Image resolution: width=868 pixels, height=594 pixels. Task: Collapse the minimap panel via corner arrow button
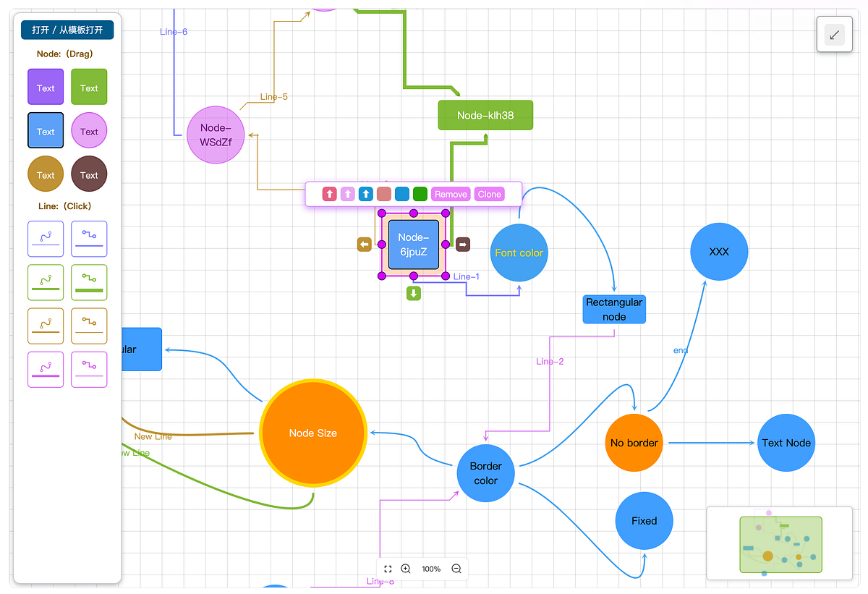834,34
